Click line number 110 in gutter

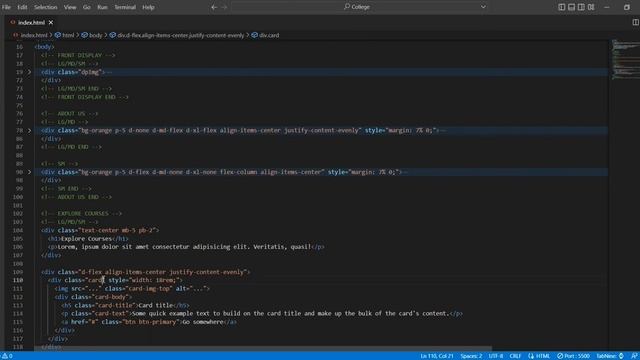click(x=18, y=280)
